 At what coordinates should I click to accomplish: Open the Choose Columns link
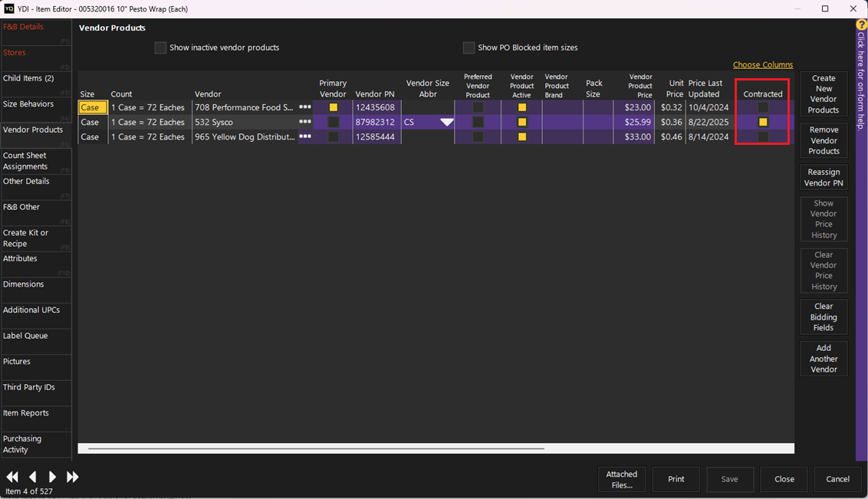(x=762, y=65)
